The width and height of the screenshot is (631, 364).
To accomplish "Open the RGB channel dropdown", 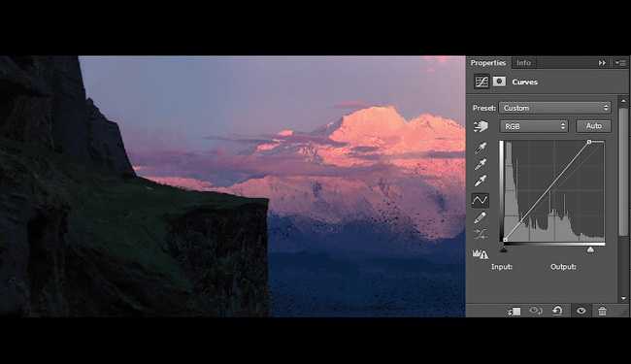I will tap(534, 126).
